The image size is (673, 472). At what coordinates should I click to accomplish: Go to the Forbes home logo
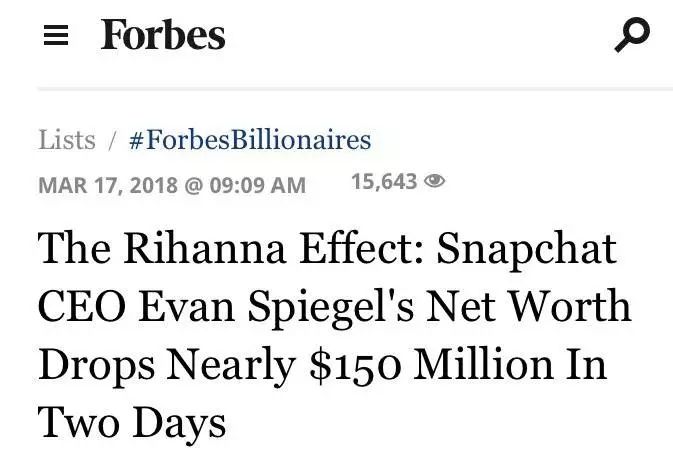[x=163, y=35]
